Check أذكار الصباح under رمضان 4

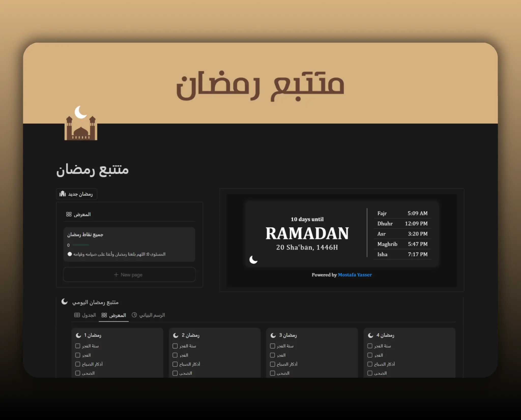point(370,364)
